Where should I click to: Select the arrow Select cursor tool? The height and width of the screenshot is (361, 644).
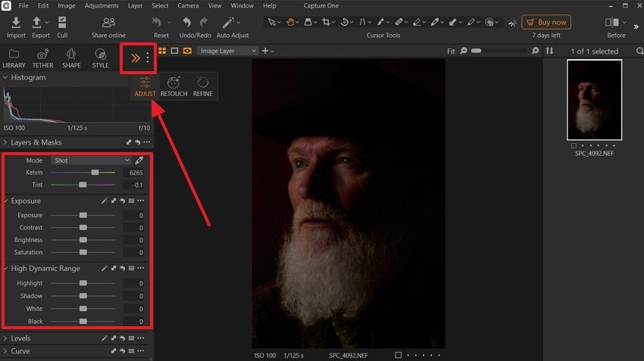(271, 22)
